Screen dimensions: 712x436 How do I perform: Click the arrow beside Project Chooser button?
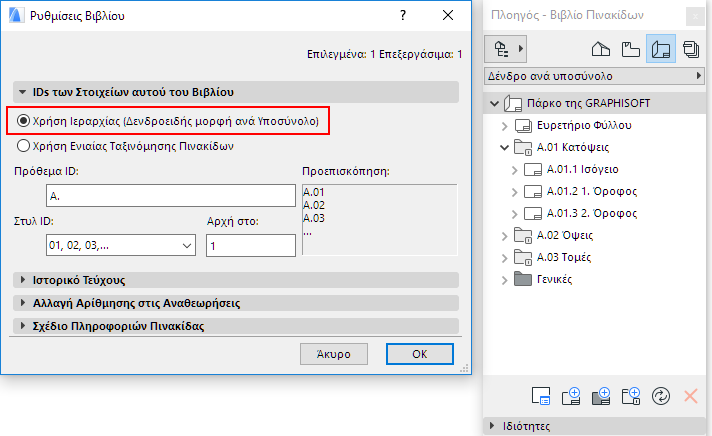[x=521, y=49]
